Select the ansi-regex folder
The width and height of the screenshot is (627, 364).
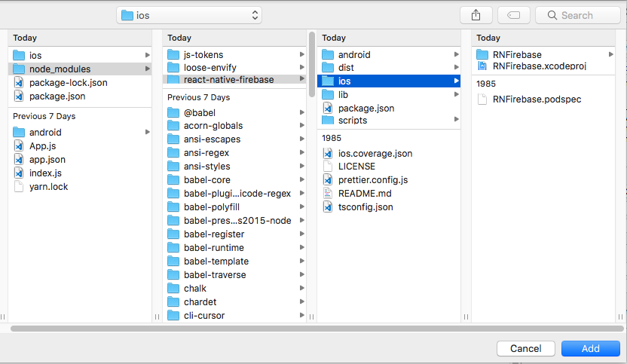tap(234, 153)
